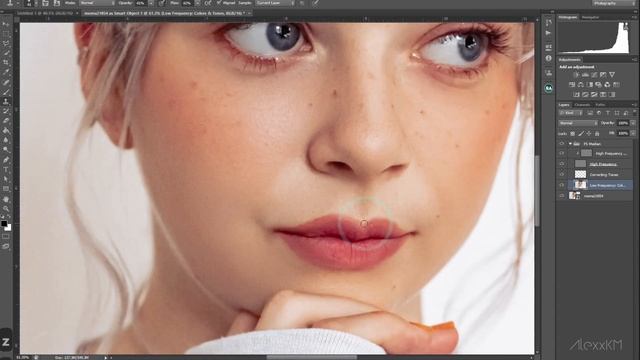Select the Eyedropper tool
This screenshot has width=640, height=360.
pyautogui.click(x=6, y=73)
